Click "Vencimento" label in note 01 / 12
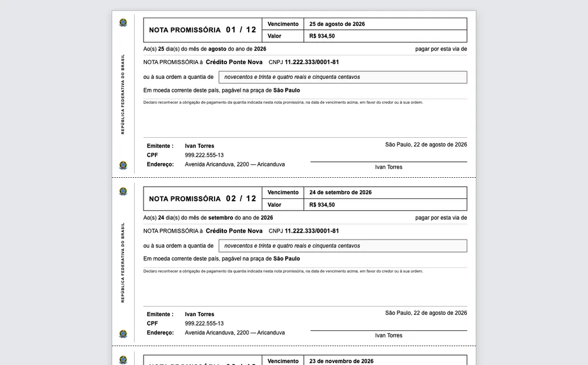Image resolution: width=588 pixels, height=365 pixels. [x=283, y=24]
